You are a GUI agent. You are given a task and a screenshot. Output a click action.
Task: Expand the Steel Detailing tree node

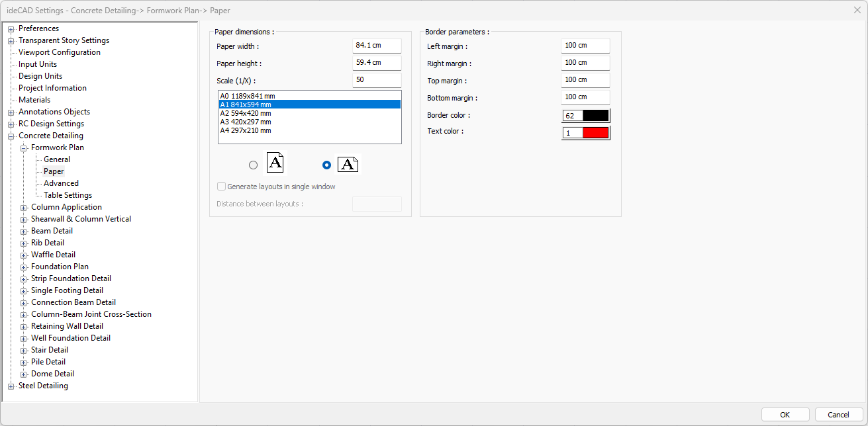click(x=11, y=386)
